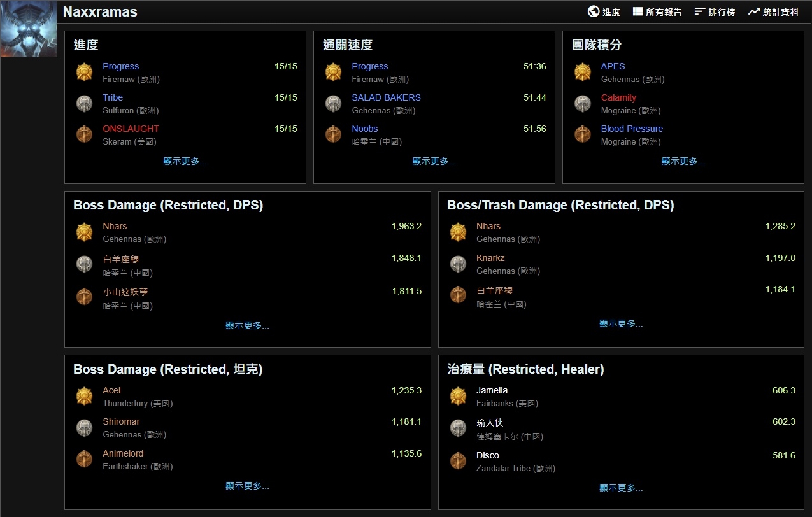Expand 顯示更多 in the 通關速度 panel

pyautogui.click(x=434, y=161)
